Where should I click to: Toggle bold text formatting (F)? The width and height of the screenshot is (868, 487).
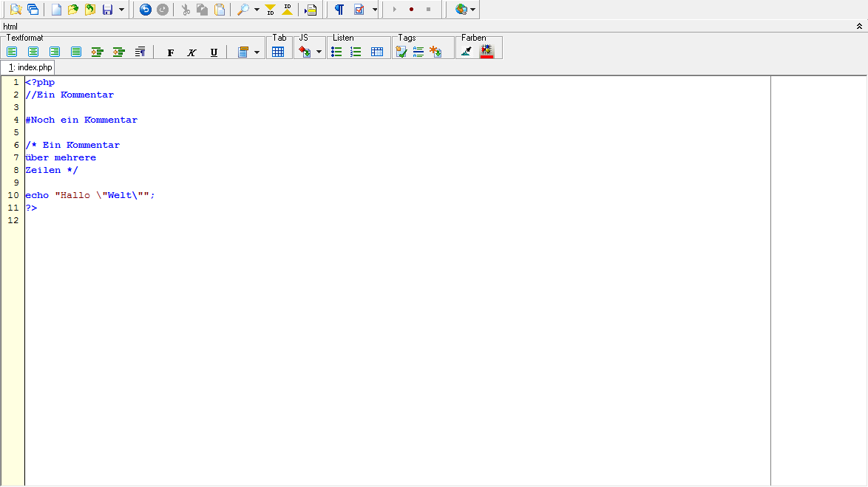[171, 52]
